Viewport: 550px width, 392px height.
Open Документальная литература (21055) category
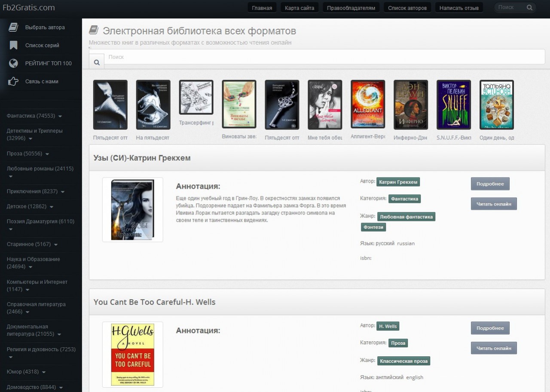34,330
